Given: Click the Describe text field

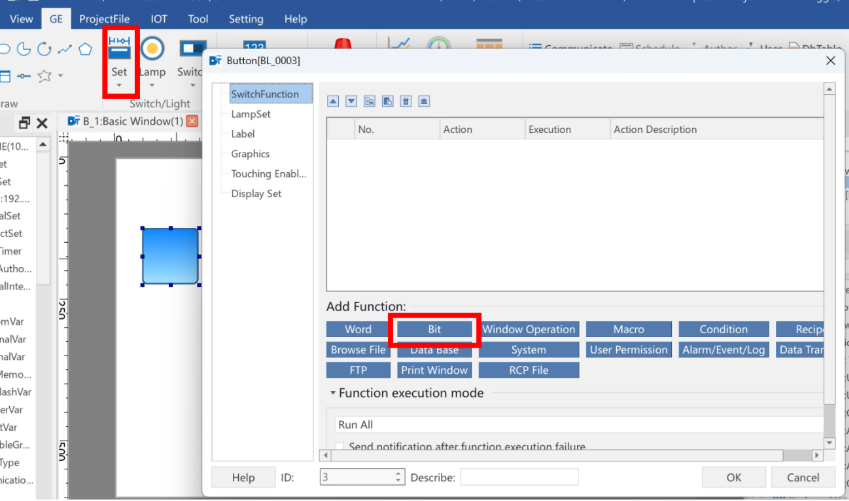Looking at the screenshot, I should 519,477.
